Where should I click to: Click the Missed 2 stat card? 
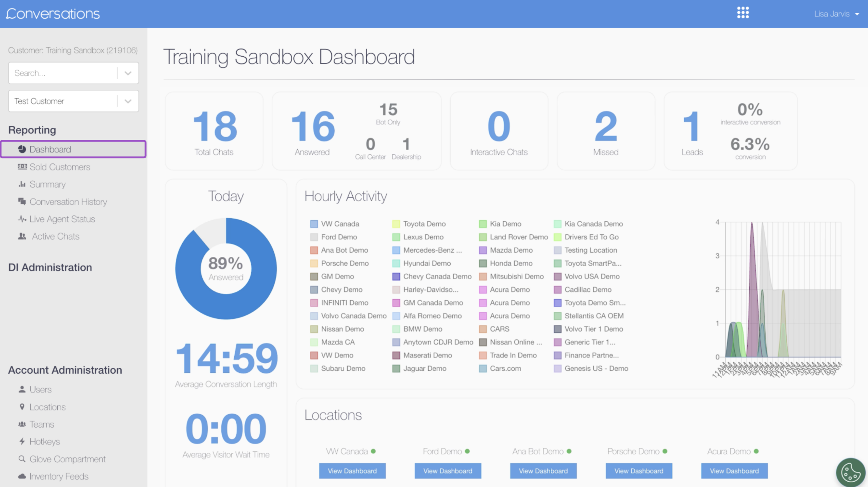click(606, 131)
